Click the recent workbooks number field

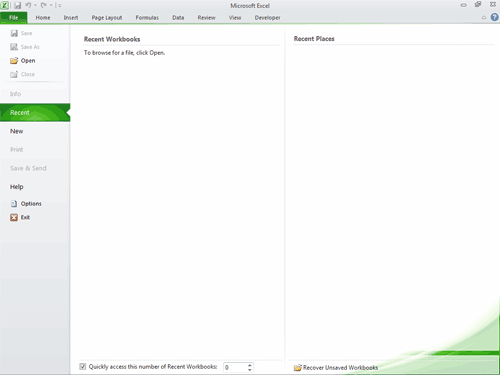point(235,367)
